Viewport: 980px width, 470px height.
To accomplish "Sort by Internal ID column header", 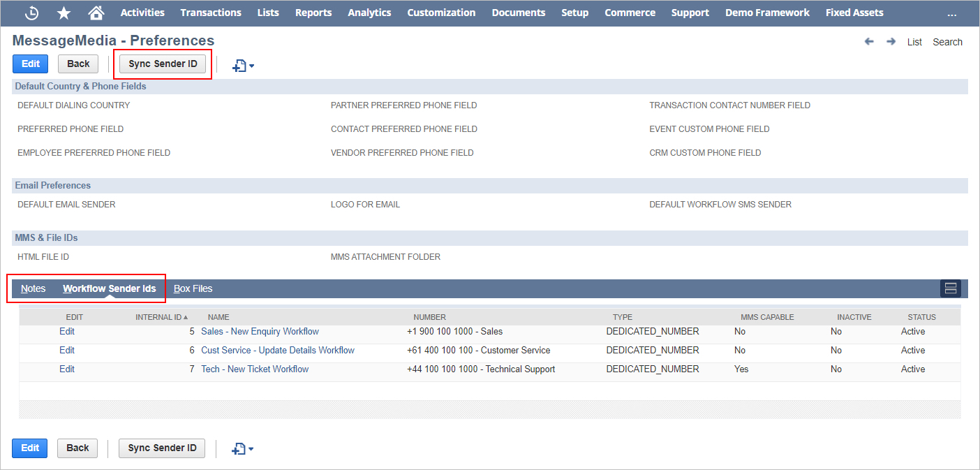I will click(x=161, y=317).
